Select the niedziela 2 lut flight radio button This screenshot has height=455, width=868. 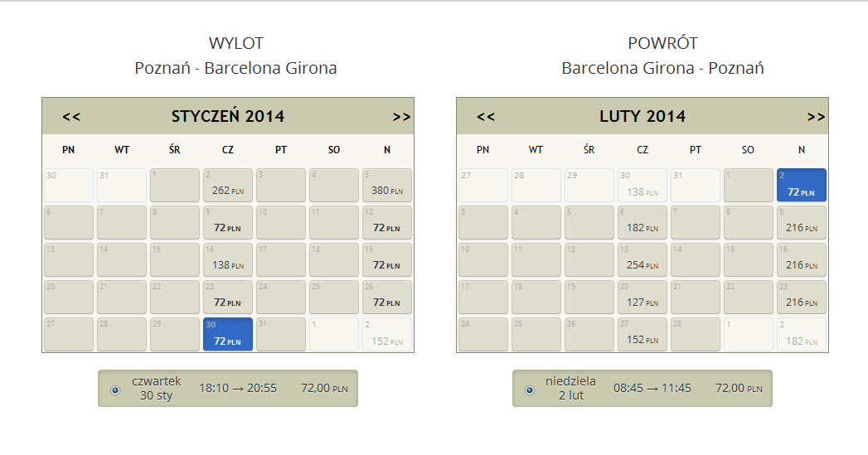point(530,390)
